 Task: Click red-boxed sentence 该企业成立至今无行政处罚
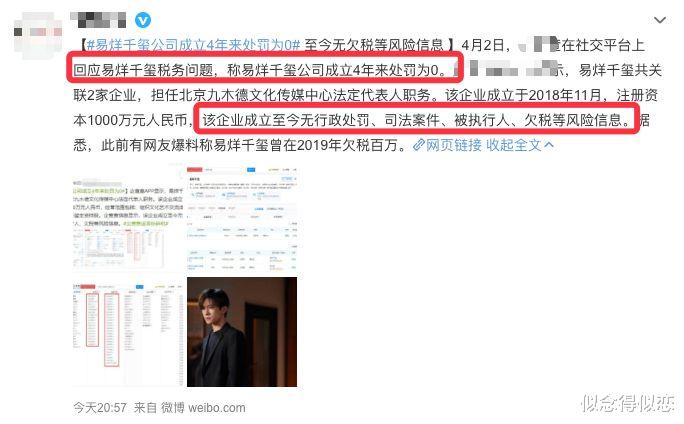pyautogui.click(x=417, y=120)
